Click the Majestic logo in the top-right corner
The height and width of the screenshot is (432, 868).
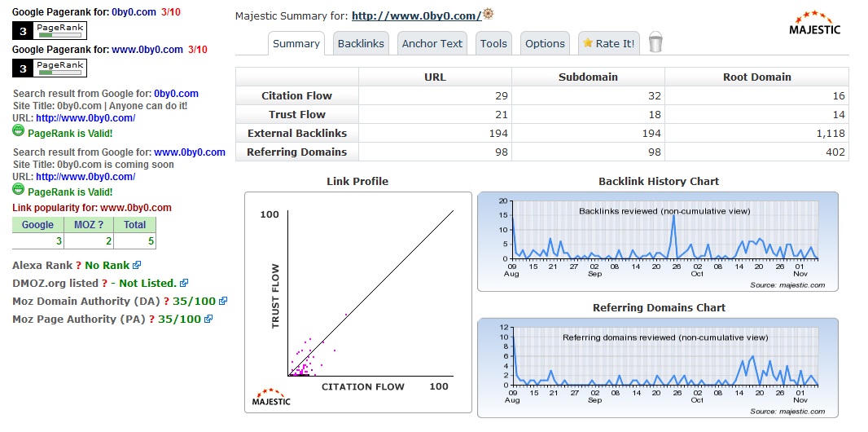[815, 23]
